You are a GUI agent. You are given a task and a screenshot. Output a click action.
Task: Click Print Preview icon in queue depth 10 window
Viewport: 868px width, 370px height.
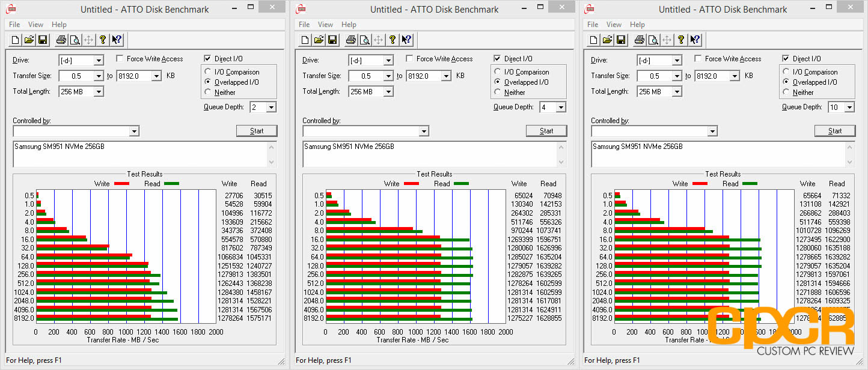point(653,40)
